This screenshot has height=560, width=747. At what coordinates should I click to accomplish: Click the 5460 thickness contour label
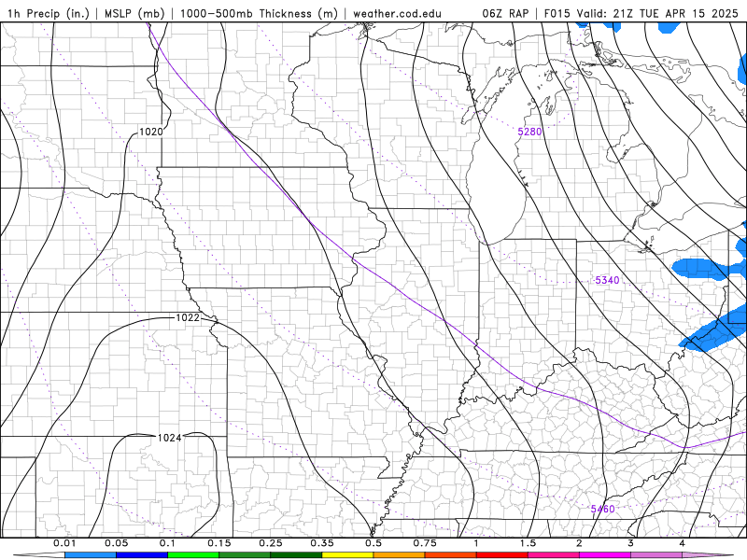tap(602, 509)
